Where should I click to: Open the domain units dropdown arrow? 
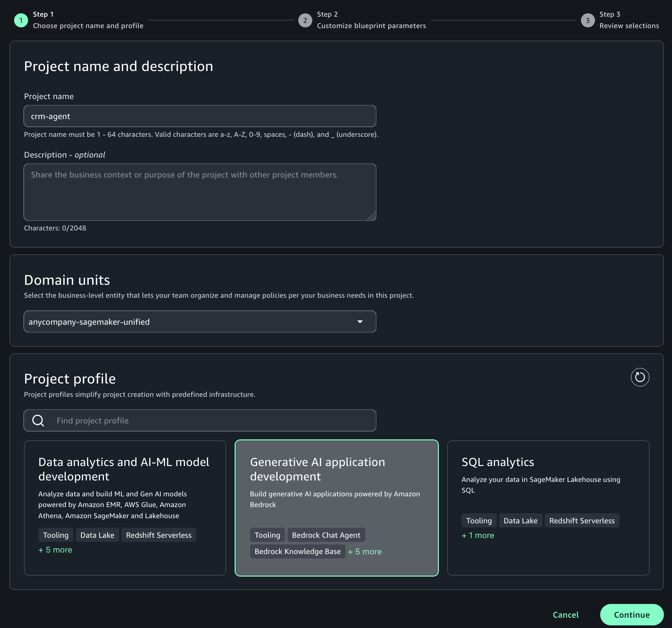[x=360, y=322]
